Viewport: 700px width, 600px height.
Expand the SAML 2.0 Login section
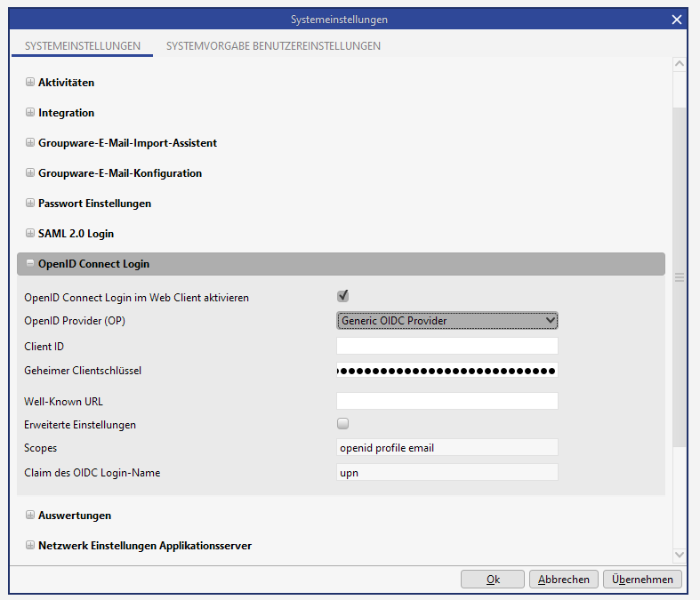[30, 234]
